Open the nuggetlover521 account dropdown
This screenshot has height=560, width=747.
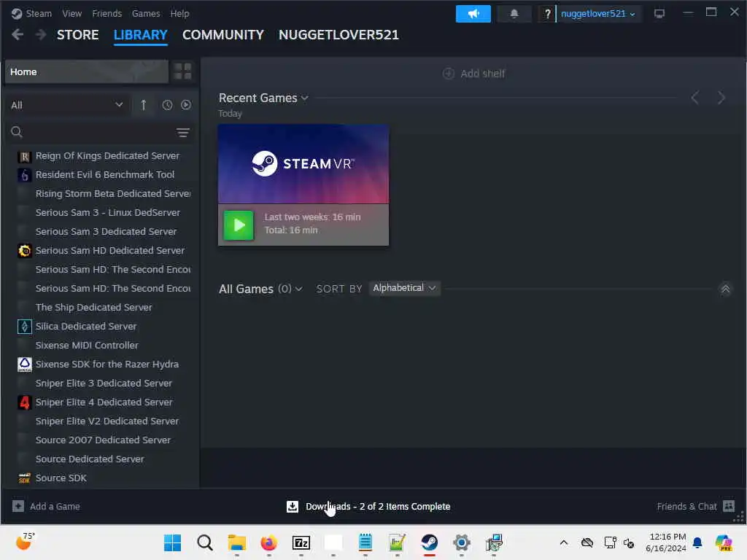[598, 14]
